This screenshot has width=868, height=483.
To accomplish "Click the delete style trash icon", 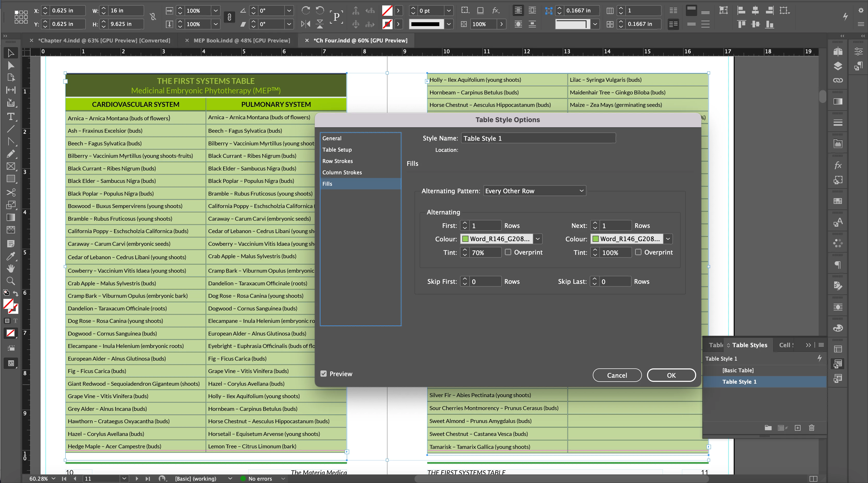I will (811, 428).
